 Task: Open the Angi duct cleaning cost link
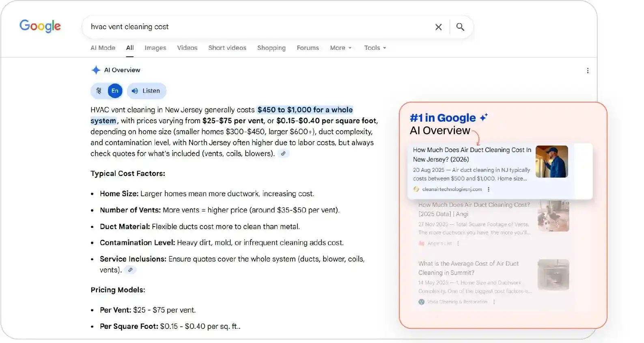click(x=474, y=209)
